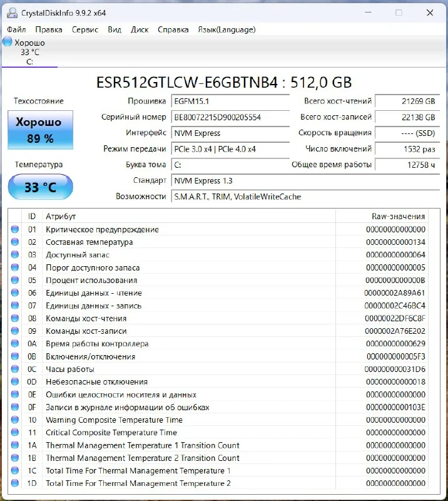Click the Техсостояние label
Viewport: 448px width, 501px height.
[x=39, y=101]
